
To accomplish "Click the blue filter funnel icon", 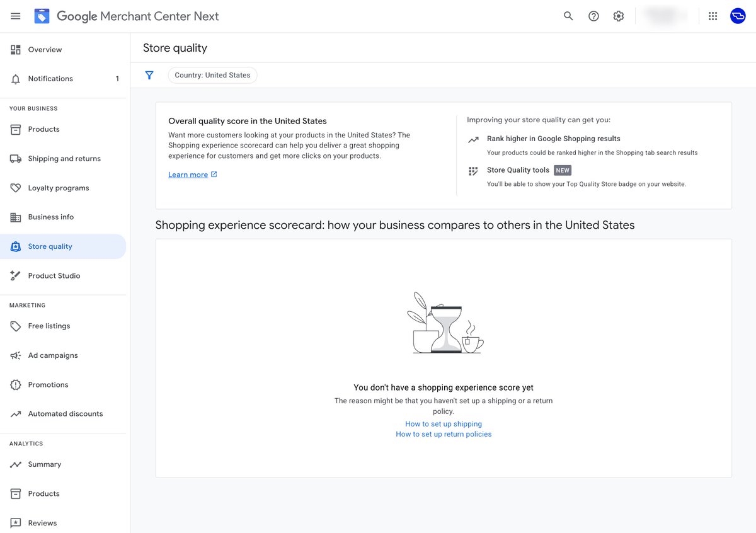I will click(149, 75).
